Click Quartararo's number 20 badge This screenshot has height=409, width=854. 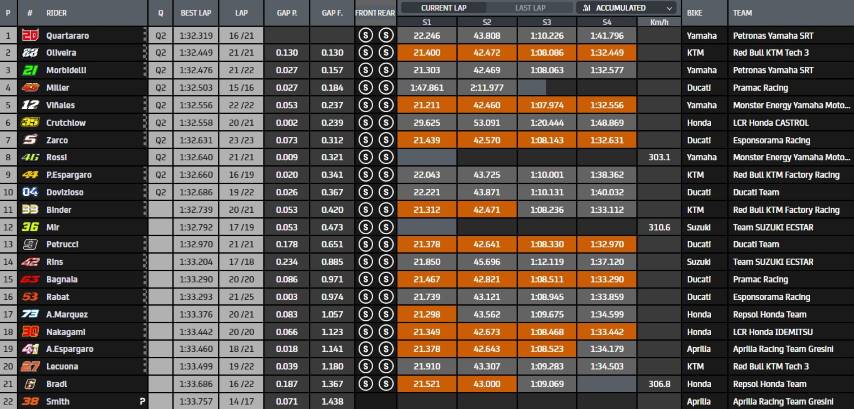29,35
